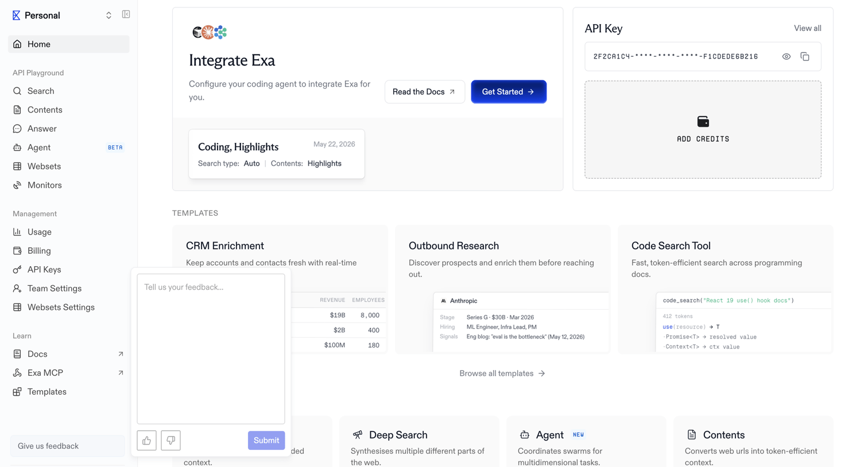Open Exa MCP external link

point(68,373)
